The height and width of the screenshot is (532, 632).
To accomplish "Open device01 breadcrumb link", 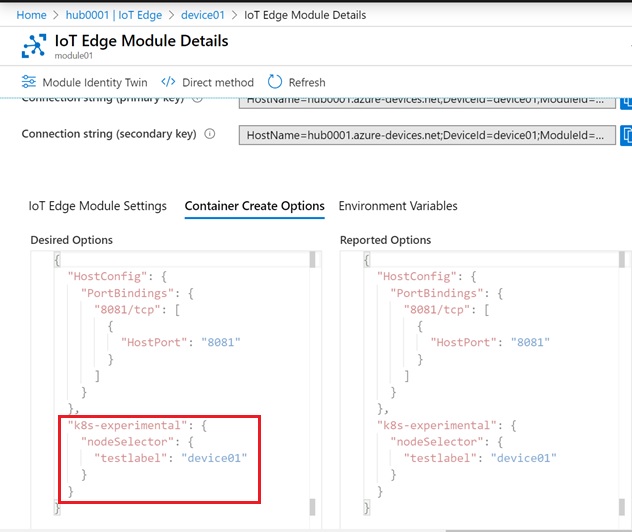I will click(203, 15).
